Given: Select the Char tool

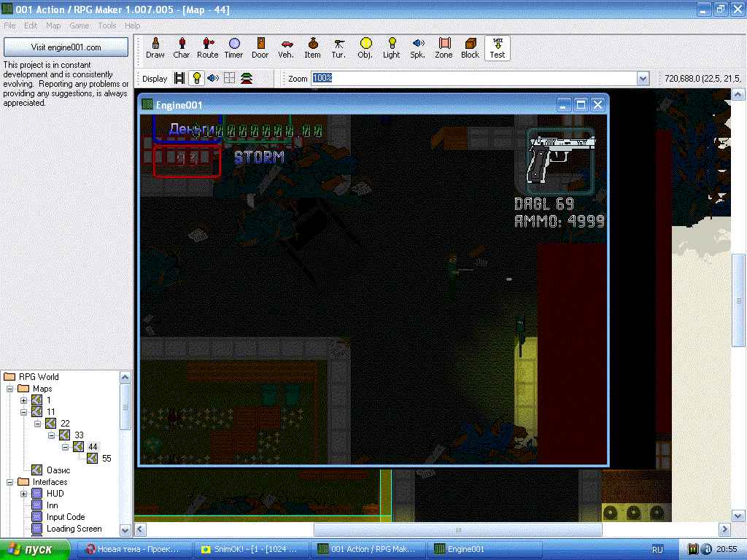Looking at the screenshot, I should [181, 48].
